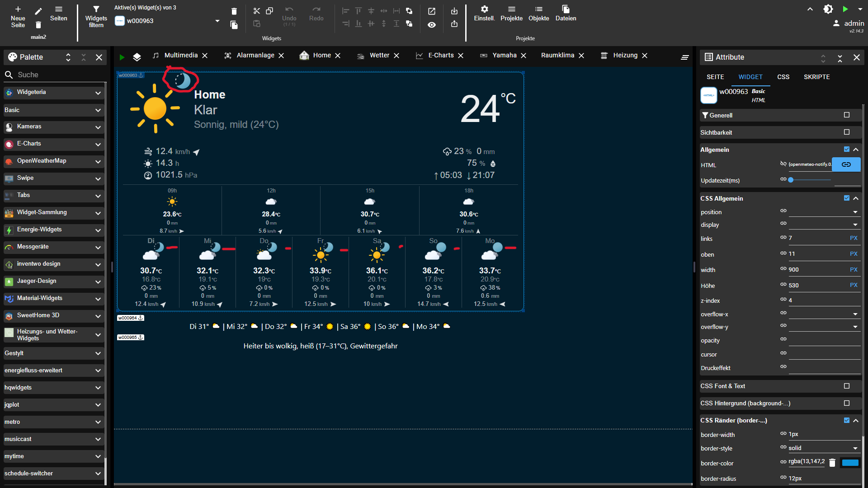The height and width of the screenshot is (488, 868).
Task: Click the Redo arrow
Action: tap(316, 9)
